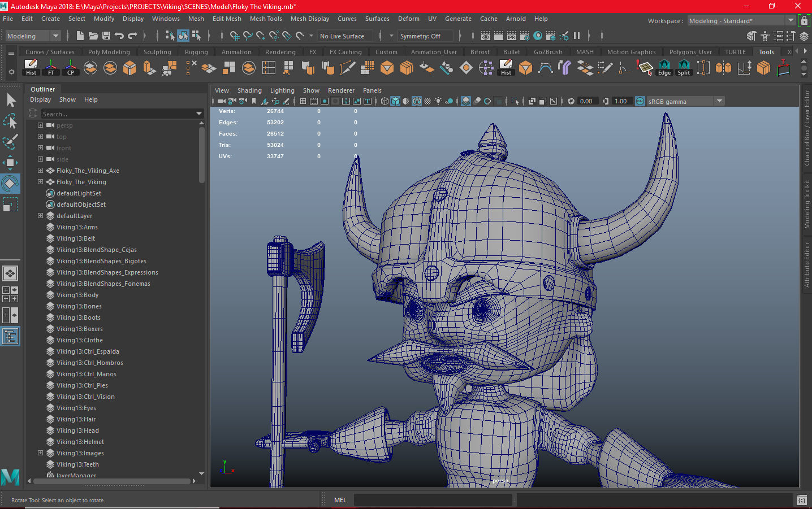Click the Edge shelf tool
The width and height of the screenshot is (812, 509).
pos(664,68)
